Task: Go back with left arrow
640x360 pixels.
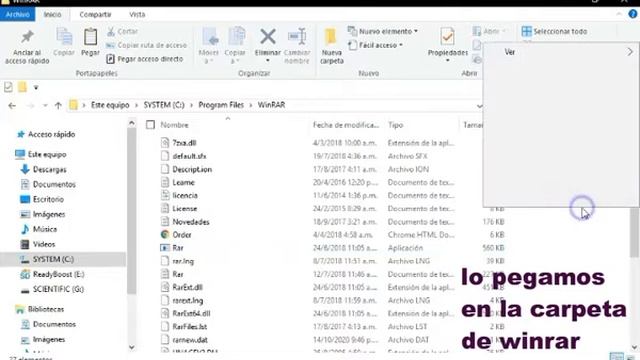Action: coord(12,106)
